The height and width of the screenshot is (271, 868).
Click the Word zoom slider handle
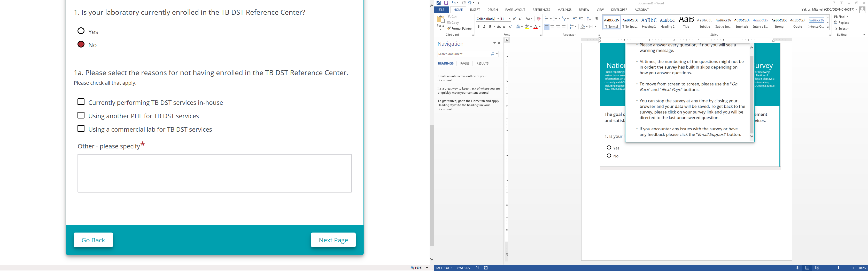pos(839,268)
